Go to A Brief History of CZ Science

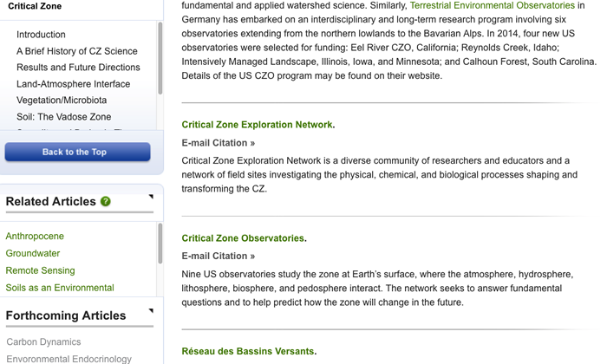click(x=77, y=51)
